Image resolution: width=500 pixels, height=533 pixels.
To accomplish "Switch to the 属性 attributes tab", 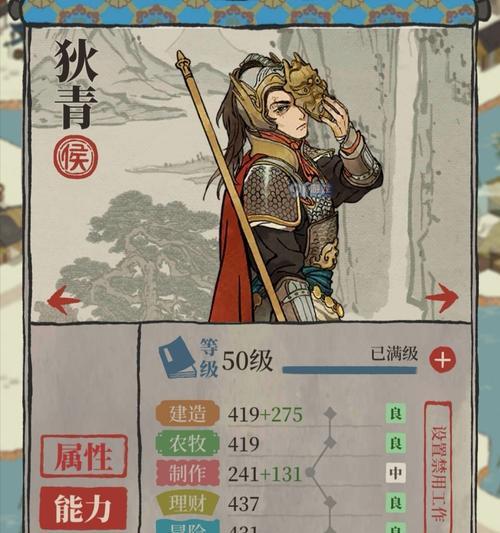I will (x=84, y=456).
